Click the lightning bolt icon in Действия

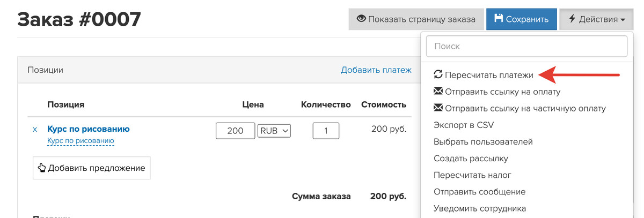pyautogui.click(x=572, y=19)
